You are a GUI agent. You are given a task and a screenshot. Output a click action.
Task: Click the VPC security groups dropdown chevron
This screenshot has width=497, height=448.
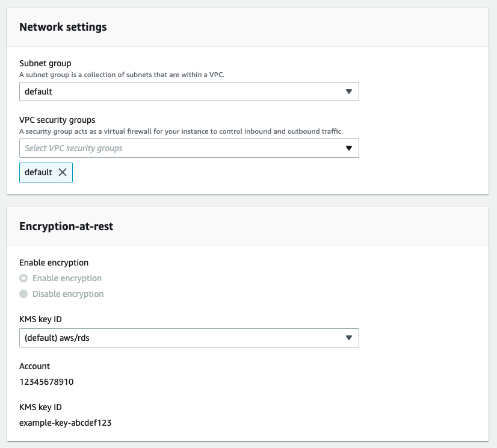tap(350, 148)
